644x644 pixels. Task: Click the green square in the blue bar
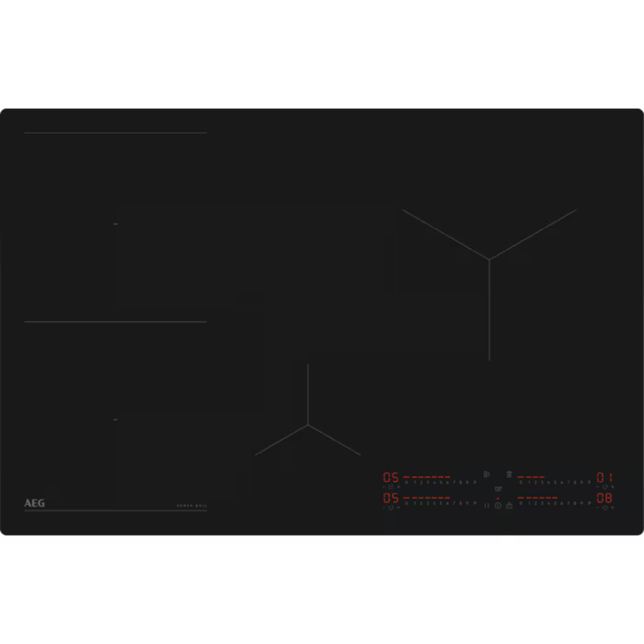507,544
